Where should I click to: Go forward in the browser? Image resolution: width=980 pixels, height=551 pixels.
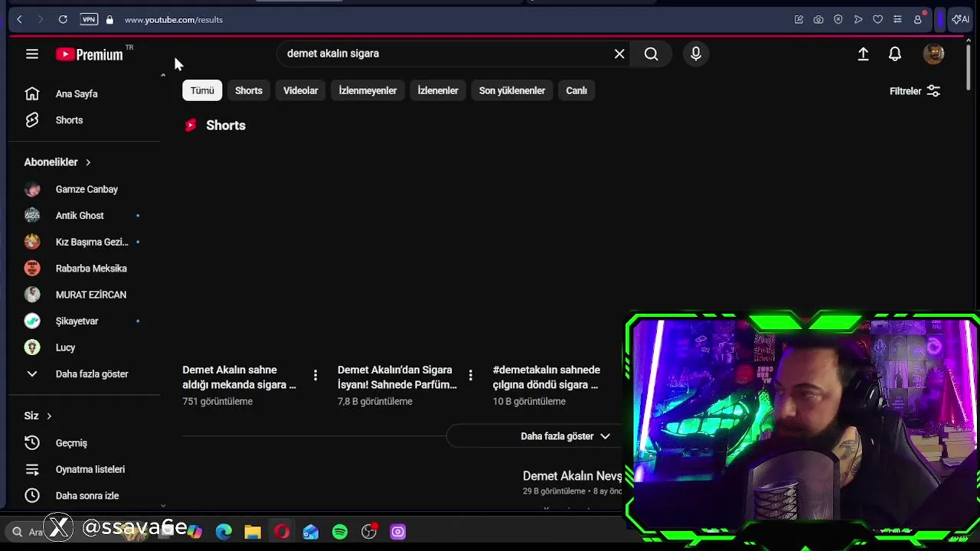pyautogui.click(x=41, y=19)
